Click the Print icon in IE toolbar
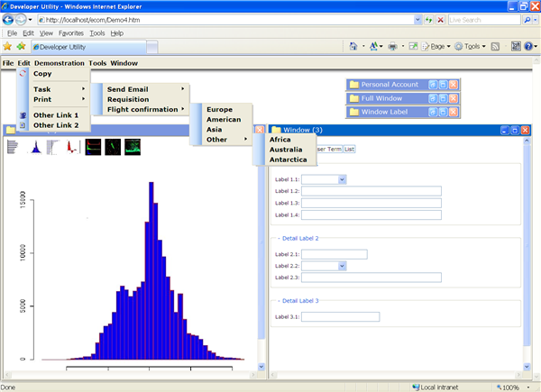 pyautogui.click(x=392, y=46)
